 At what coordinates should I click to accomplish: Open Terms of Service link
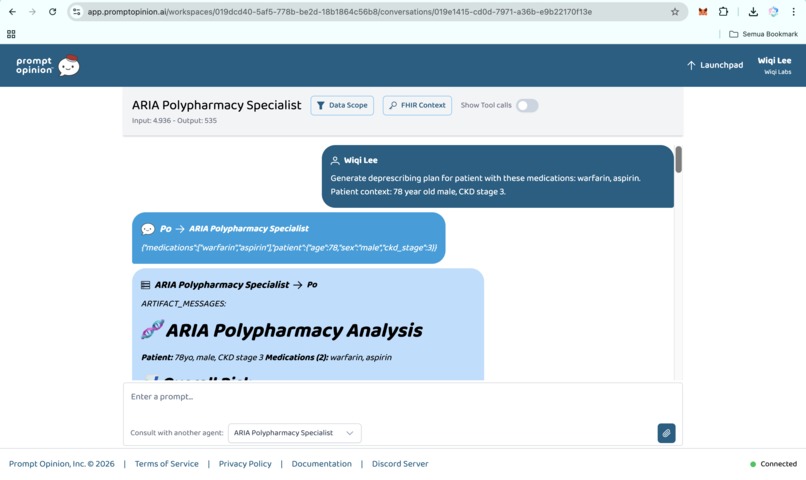[167, 464]
